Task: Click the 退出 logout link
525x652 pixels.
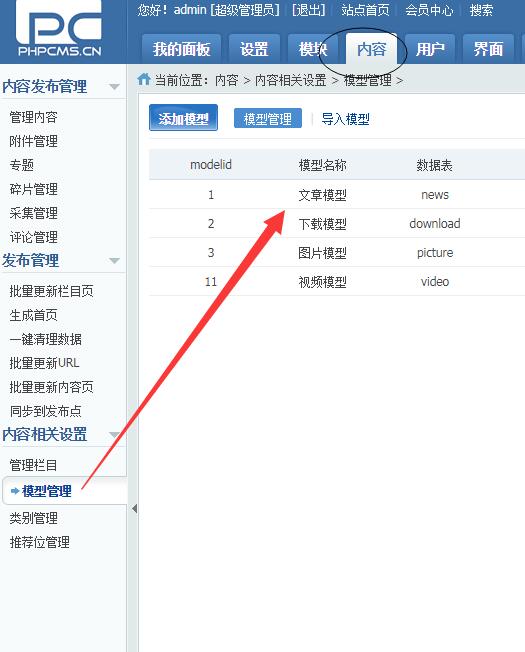Action: [x=308, y=10]
